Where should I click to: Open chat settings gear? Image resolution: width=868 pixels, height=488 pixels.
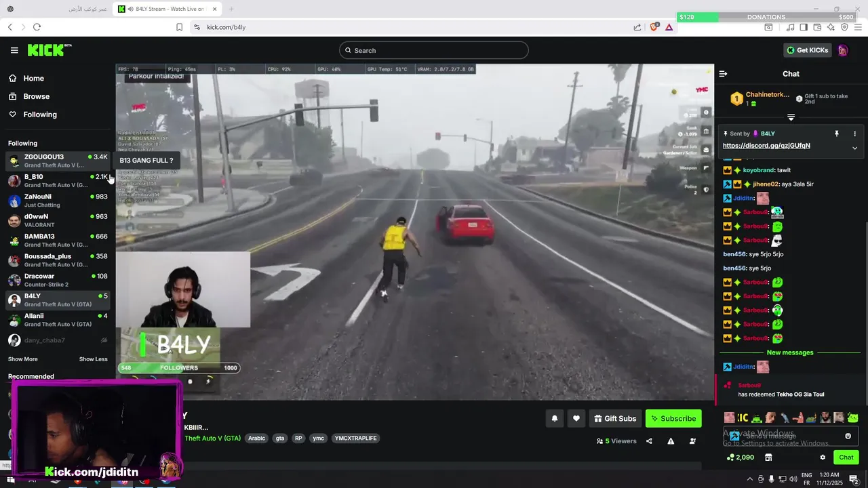point(823,457)
